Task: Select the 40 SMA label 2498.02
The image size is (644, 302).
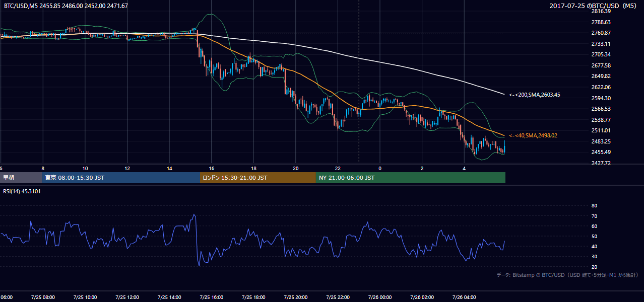Action: point(533,135)
